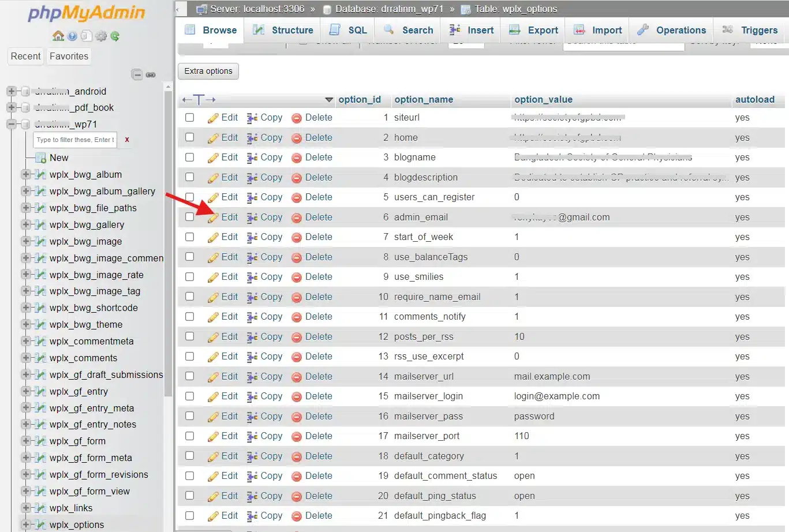The height and width of the screenshot is (532, 789).
Task: Collapse the database ending in _wp71
Action: click(11, 124)
